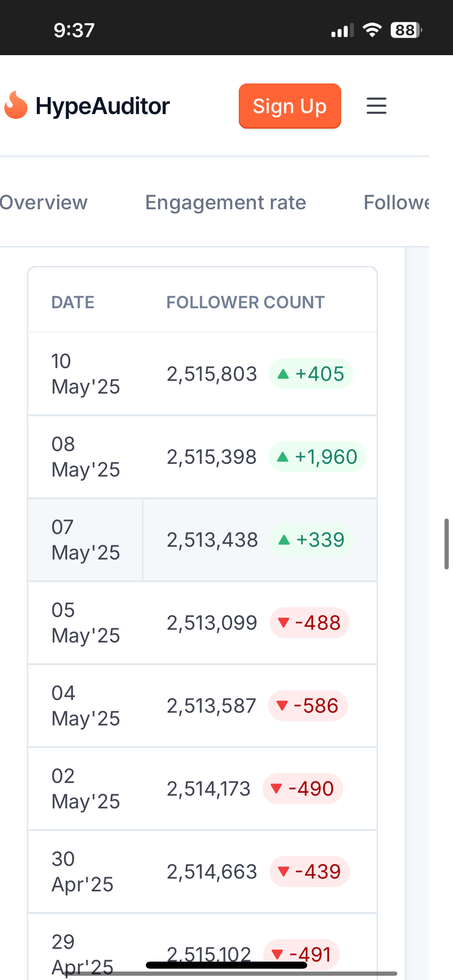The height and width of the screenshot is (980, 453).
Task: Tap red down arrow beside -439
Action: point(284,872)
